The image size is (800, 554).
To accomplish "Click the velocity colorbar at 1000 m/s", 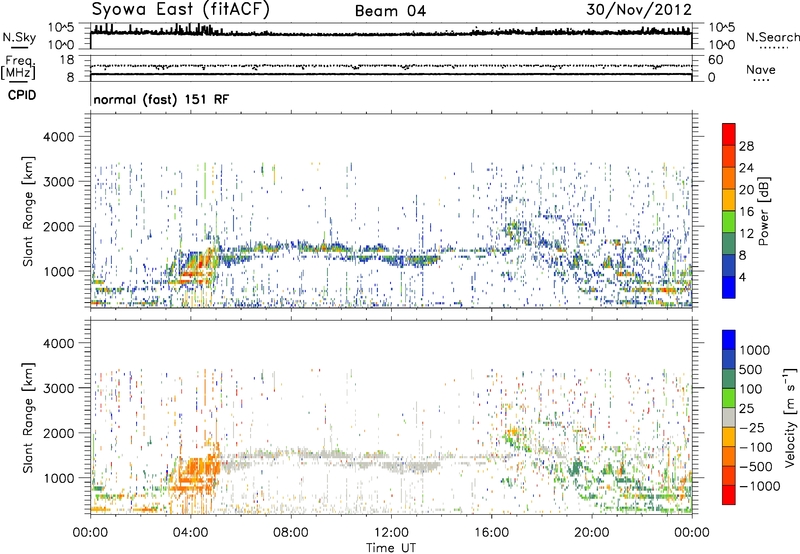I will pyautogui.click(x=729, y=350).
